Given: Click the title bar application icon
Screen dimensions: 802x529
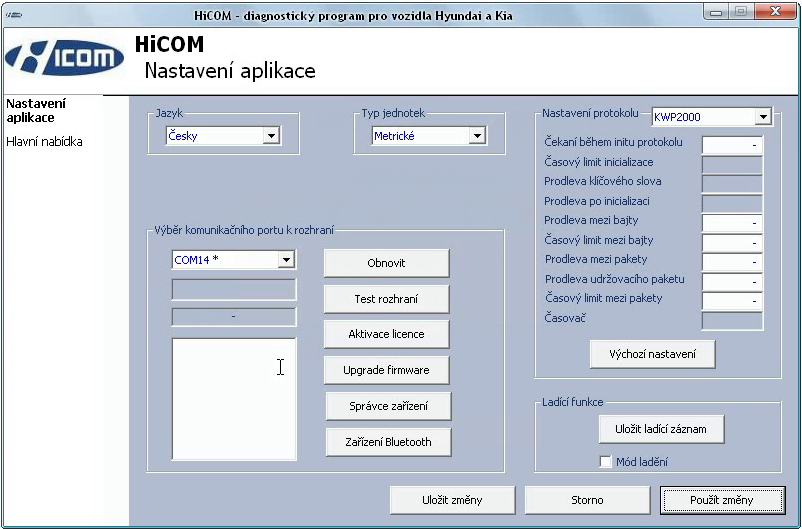Looking at the screenshot, I should click(x=14, y=13).
